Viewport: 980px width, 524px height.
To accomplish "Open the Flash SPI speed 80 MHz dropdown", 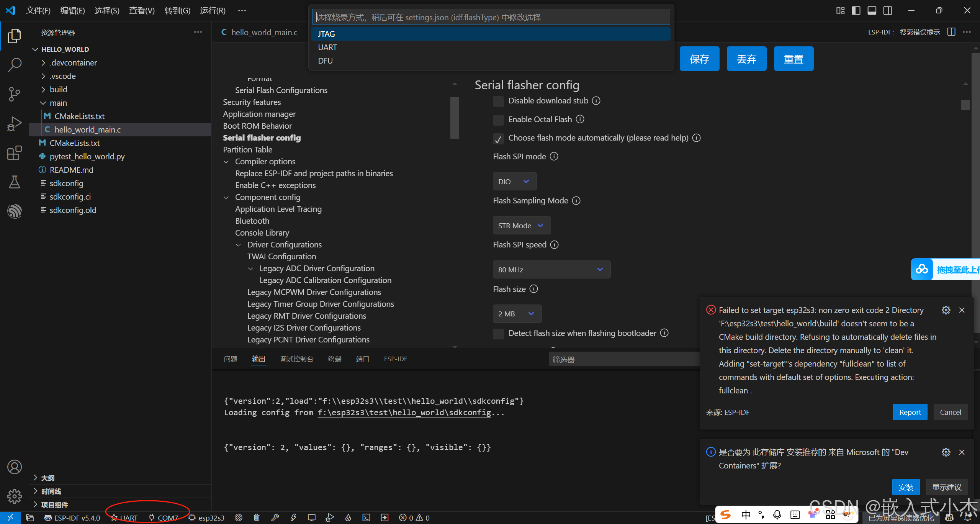I will click(551, 270).
